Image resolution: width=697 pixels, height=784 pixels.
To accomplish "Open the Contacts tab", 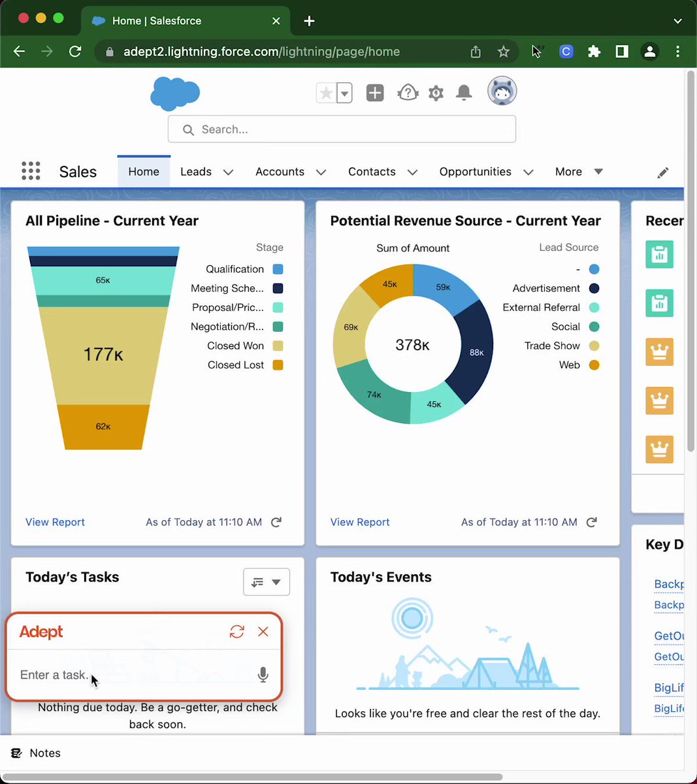I will pyautogui.click(x=372, y=171).
